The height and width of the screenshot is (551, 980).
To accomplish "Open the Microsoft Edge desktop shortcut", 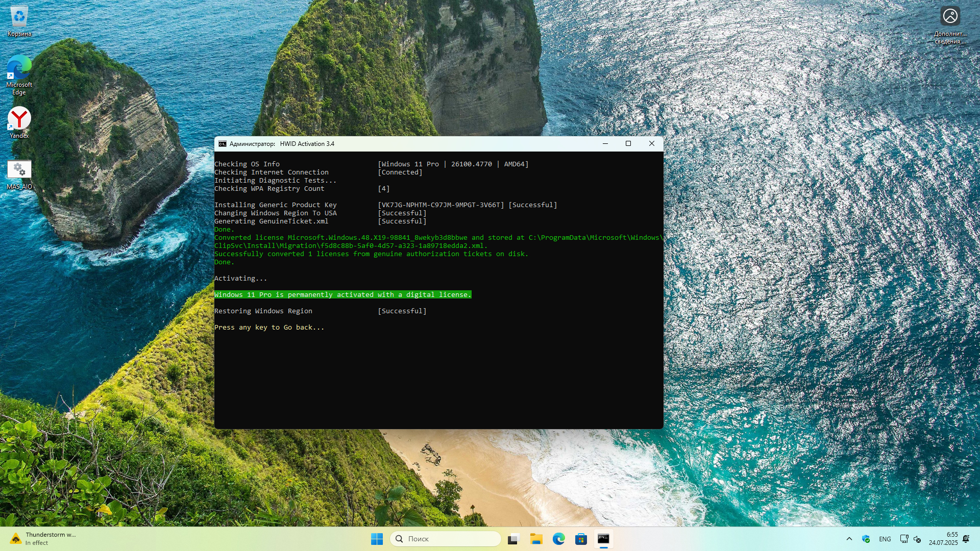I will pos(19,74).
